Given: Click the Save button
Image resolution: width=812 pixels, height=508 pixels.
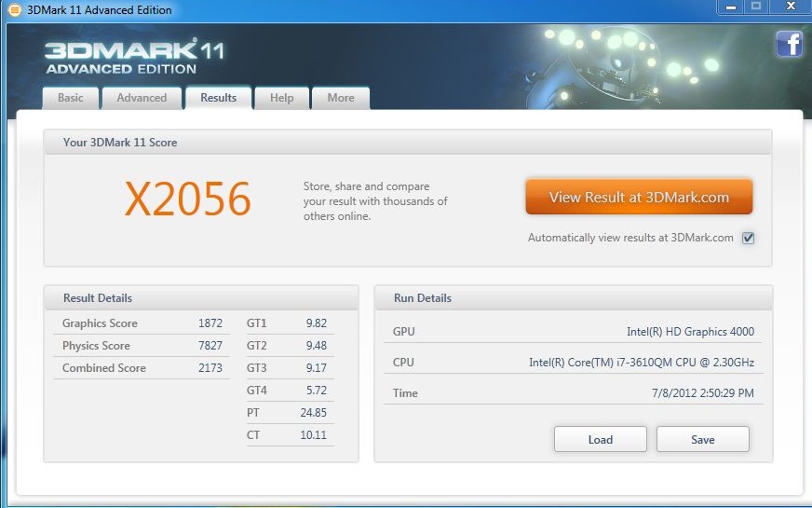Looking at the screenshot, I should (x=703, y=440).
